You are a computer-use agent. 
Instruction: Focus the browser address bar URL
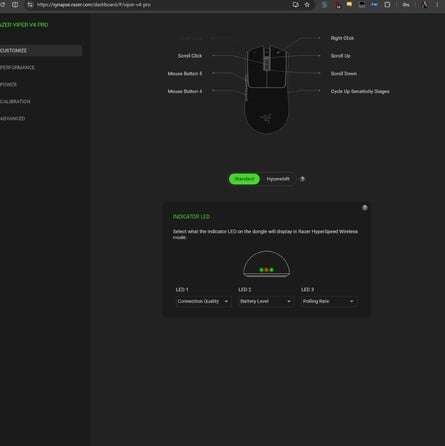(x=94, y=5)
